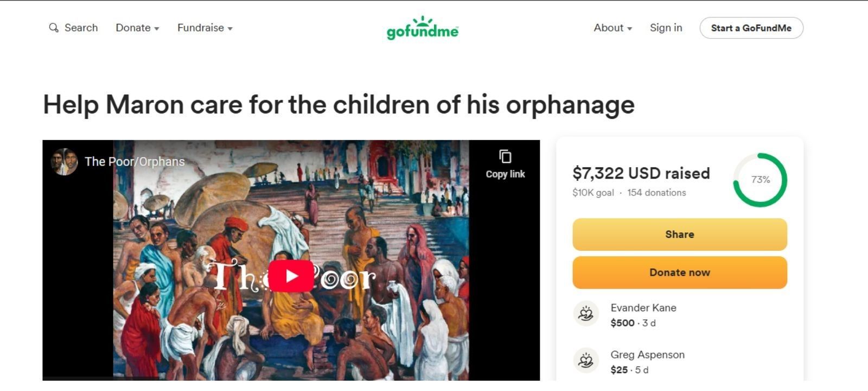The height and width of the screenshot is (391, 868).
Task: Click the $7,322 USD raised amount
Action: click(641, 173)
